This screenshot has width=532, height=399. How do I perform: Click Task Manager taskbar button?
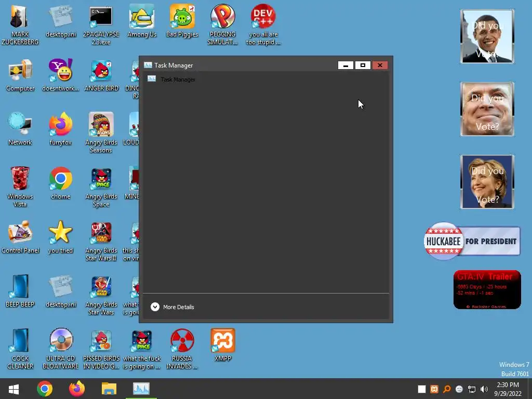tap(141, 389)
